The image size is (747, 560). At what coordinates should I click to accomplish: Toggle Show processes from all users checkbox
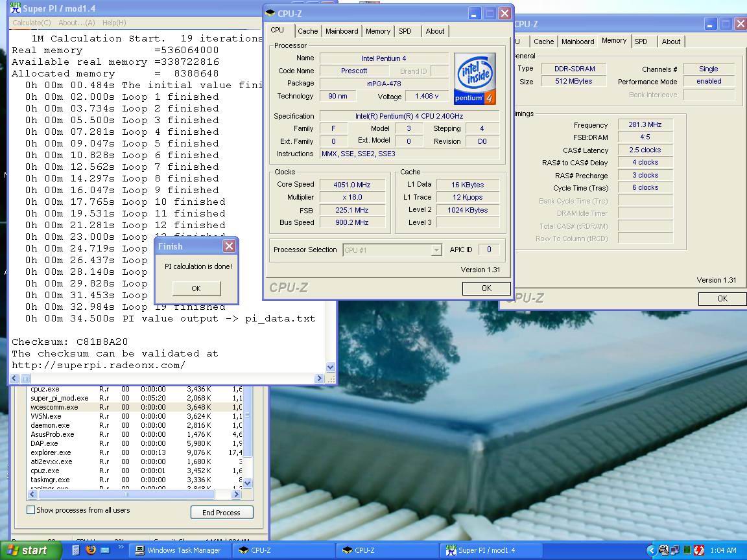pyautogui.click(x=31, y=510)
